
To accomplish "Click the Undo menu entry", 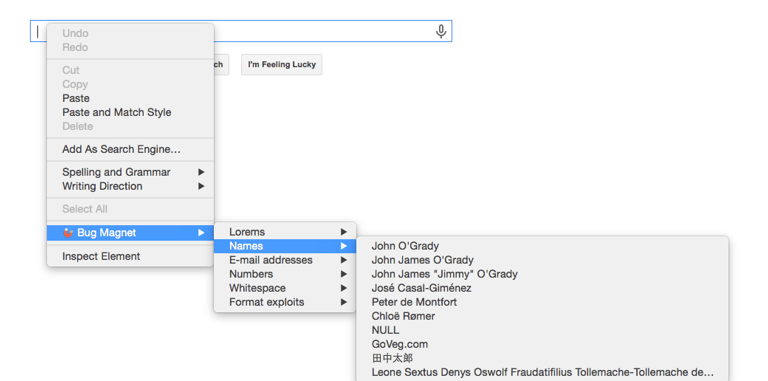I will 130,33.
